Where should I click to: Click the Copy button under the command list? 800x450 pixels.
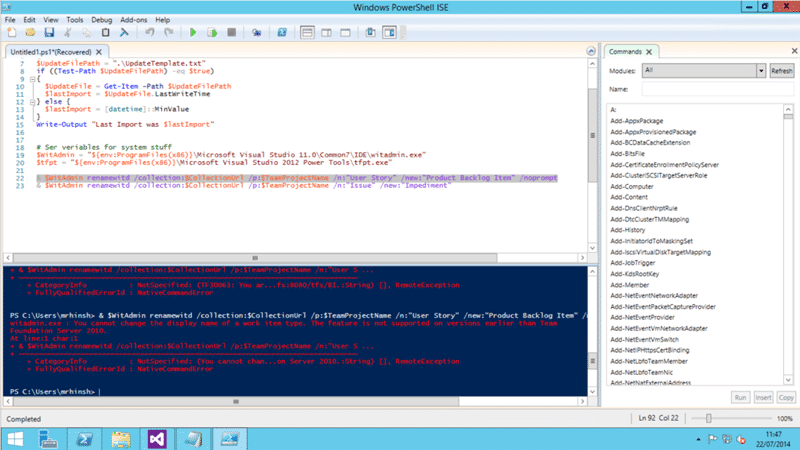(x=786, y=397)
